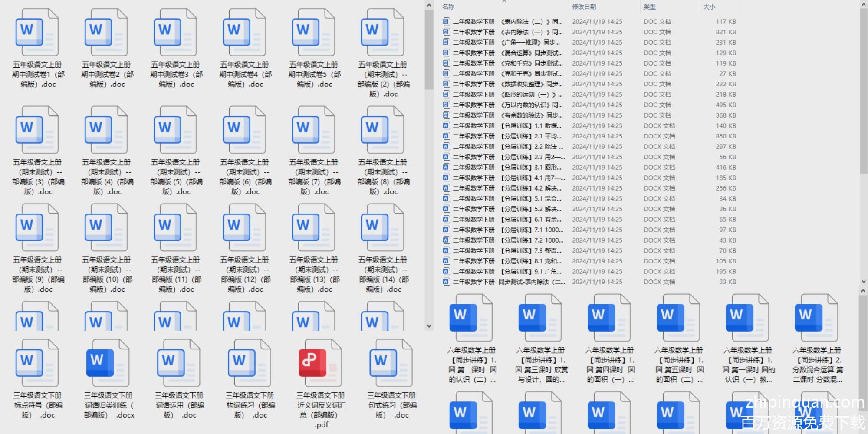This screenshot has height=434, width=868.
Task: Select the file name 期末测试 部编版 (3)
Action: click(x=38, y=177)
